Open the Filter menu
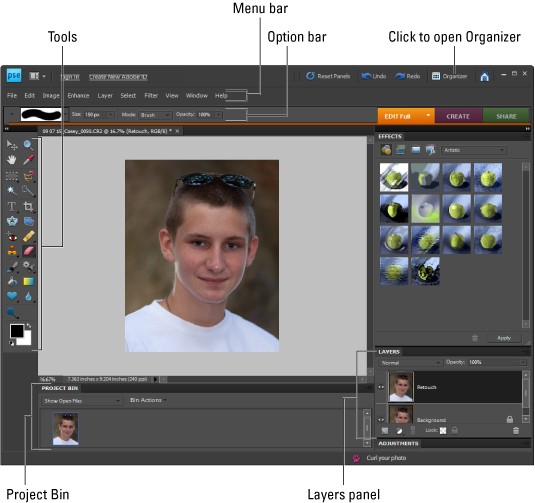This screenshot has width=535, height=503. [x=151, y=96]
